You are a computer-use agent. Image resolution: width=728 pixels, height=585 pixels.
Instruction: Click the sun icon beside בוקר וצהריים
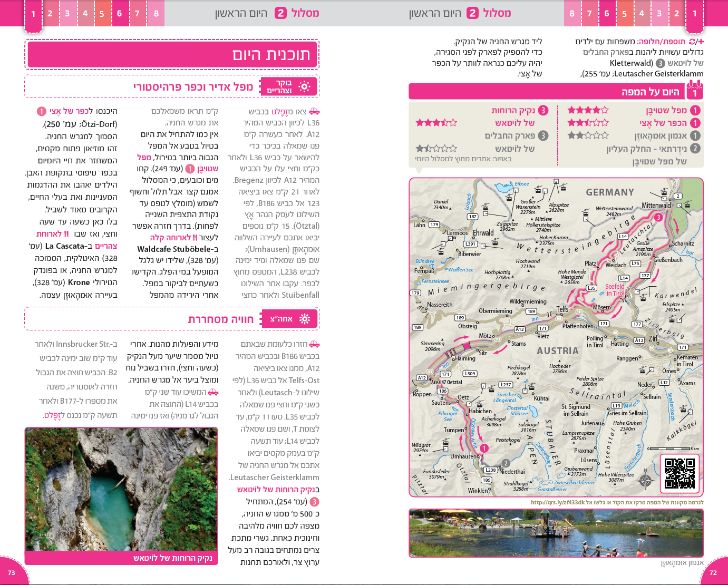[304, 86]
